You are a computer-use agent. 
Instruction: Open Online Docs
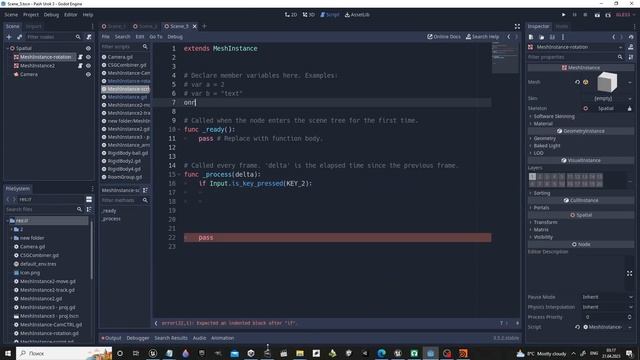click(444, 37)
